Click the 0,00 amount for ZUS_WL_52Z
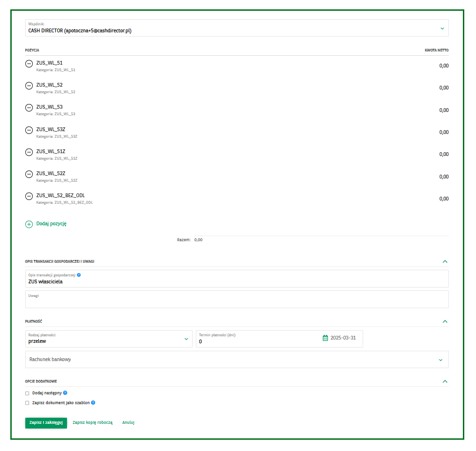The image size is (476, 451). [x=444, y=177]
